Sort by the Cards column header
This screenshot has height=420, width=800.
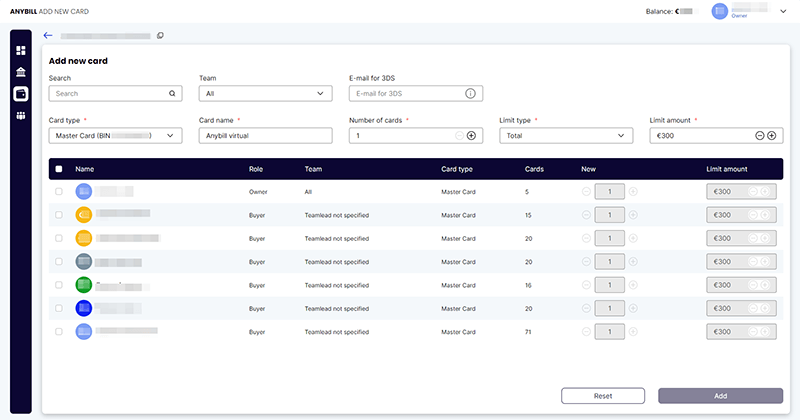pyautogui.click(x=534, y=169)
